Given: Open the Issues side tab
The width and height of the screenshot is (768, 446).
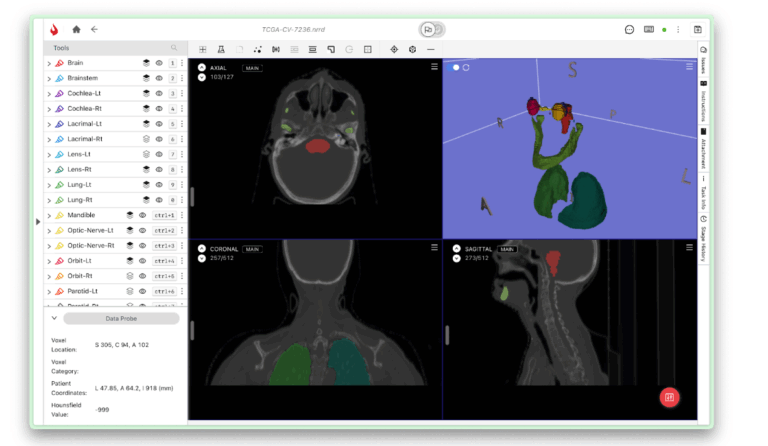Looking at the screenshot, I should pyautogui.click(x=703, y=59).
